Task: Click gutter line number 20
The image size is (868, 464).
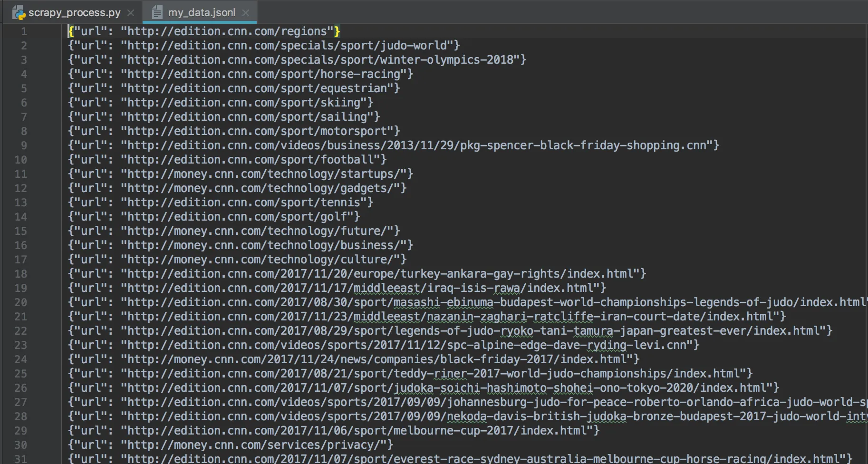Action: click(20, 302)
